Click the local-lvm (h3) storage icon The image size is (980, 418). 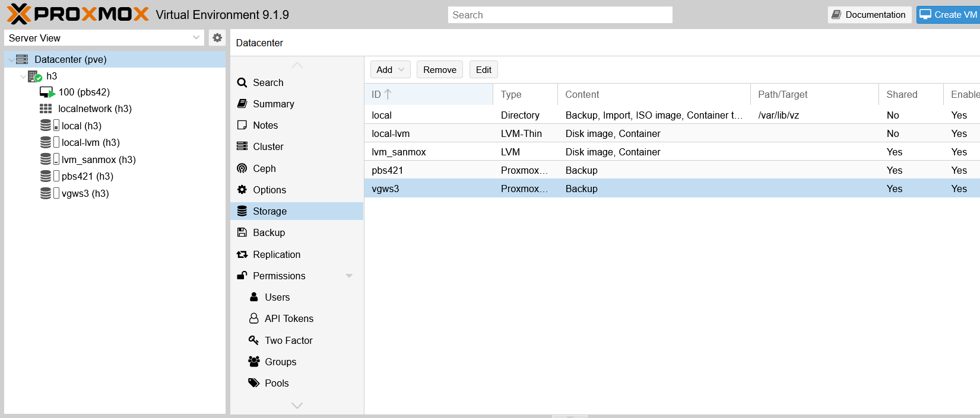click(49, 142)
